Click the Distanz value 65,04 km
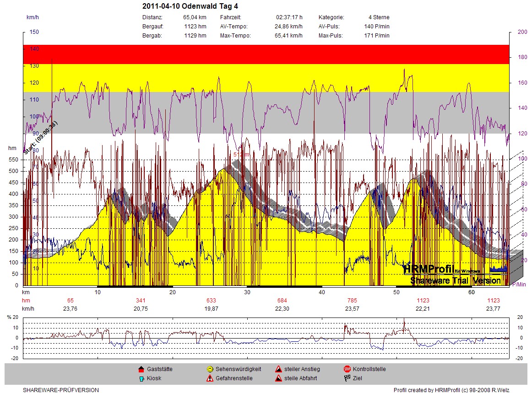 click(x=195, y=17)
